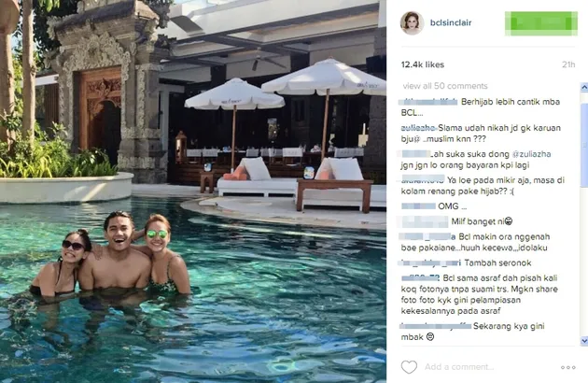Screen dimensions: 588x383
Task: Click the scrollbar up arrow
Action: click(x=584, y=87)
